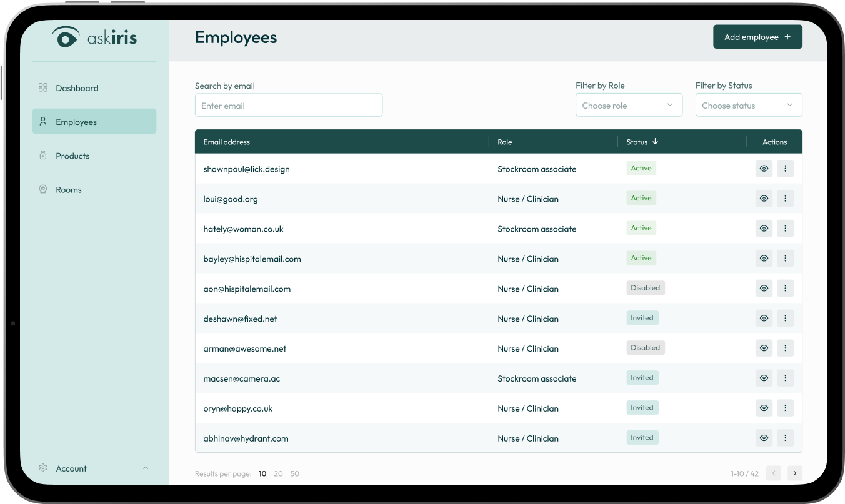Image resolution: width=845 pixels, height=504 pixels.
Task: Open the Choose status dropdown
Action: click(748, 106)
